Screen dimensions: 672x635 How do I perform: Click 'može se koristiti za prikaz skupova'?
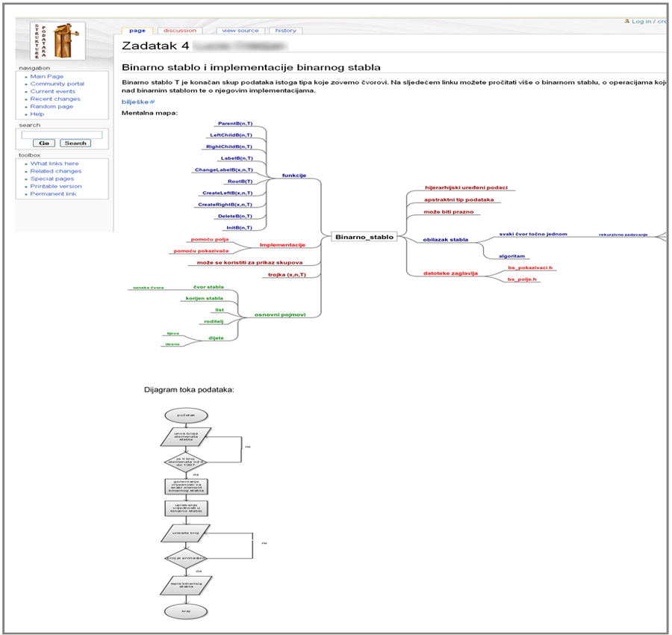(x=250, y=262)
